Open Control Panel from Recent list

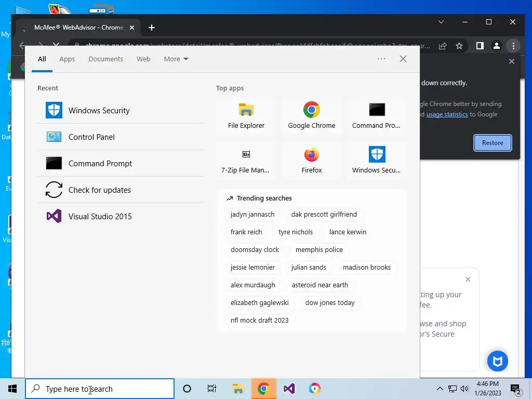click(121, 137)
